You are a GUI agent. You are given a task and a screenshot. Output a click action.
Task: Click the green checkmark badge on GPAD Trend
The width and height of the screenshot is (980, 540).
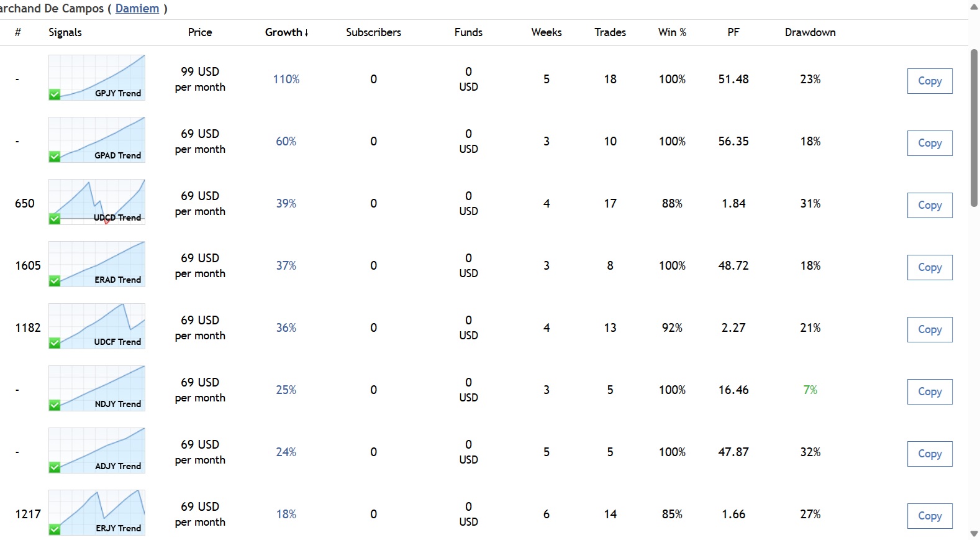point(55,157)
